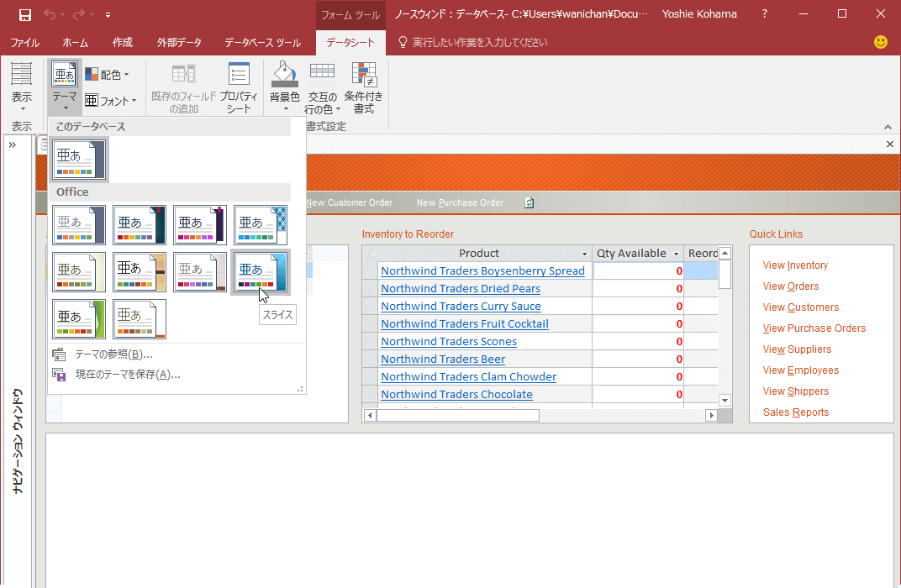Click the Undo arrow icon
This screenshot has width=901, height=588.
[50, 15]
